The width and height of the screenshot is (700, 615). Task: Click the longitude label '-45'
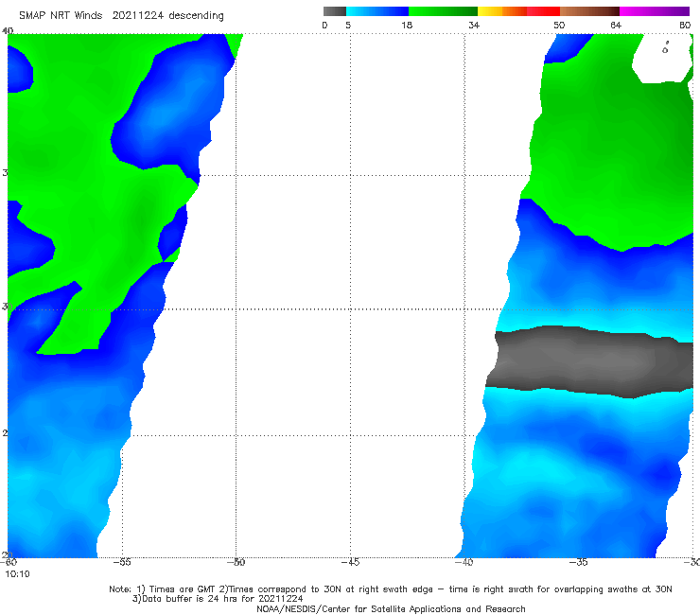pyautogui.click(x=350, y=562)
